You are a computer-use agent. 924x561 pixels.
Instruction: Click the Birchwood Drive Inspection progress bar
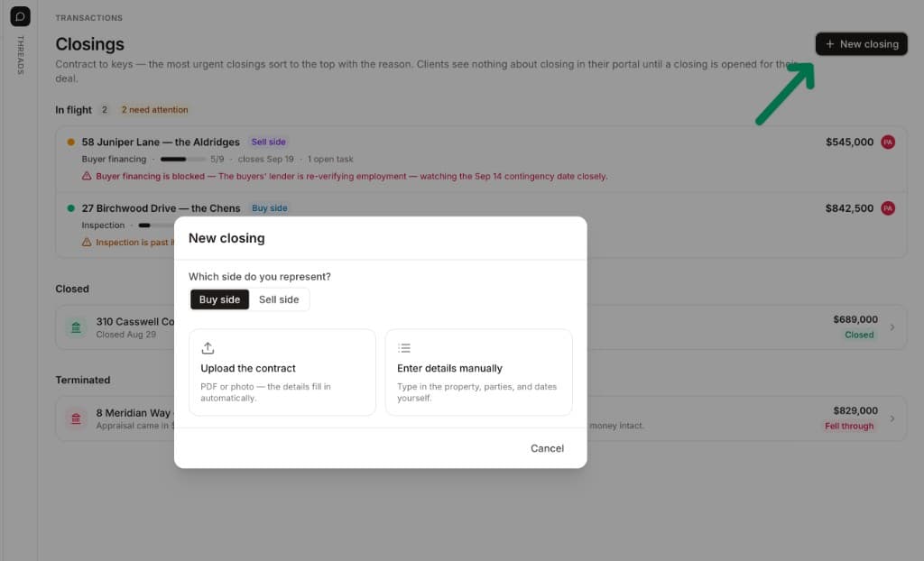tap(156, 225)
